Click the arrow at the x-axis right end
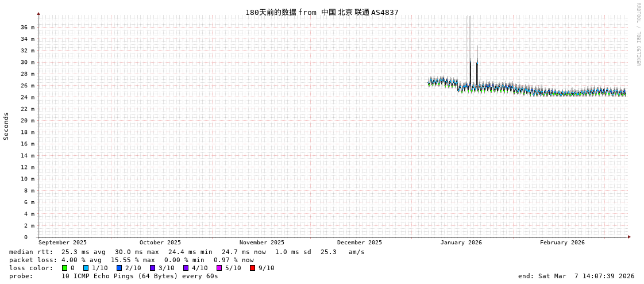Screen dimensions: 644x284 [629, 237]
